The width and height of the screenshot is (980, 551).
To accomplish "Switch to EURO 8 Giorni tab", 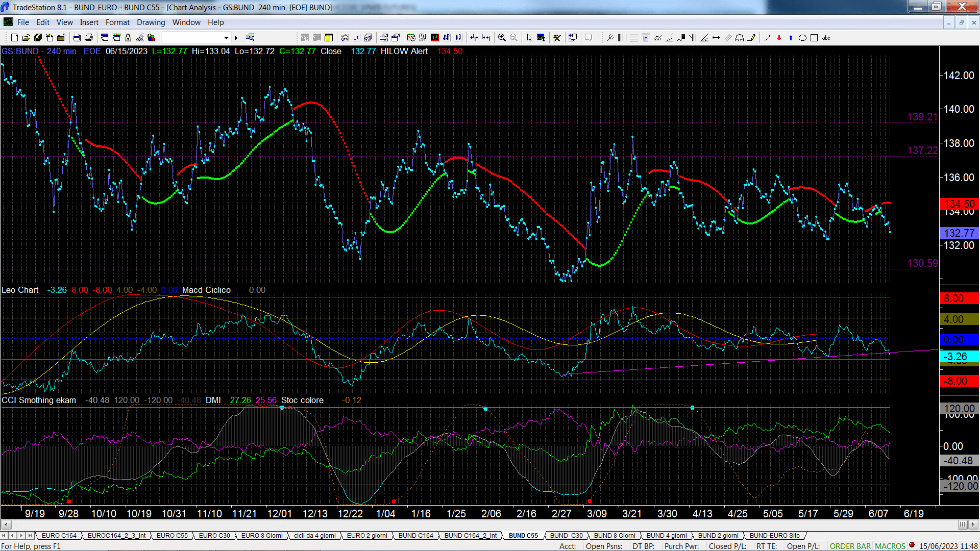I will coord(261,535).
